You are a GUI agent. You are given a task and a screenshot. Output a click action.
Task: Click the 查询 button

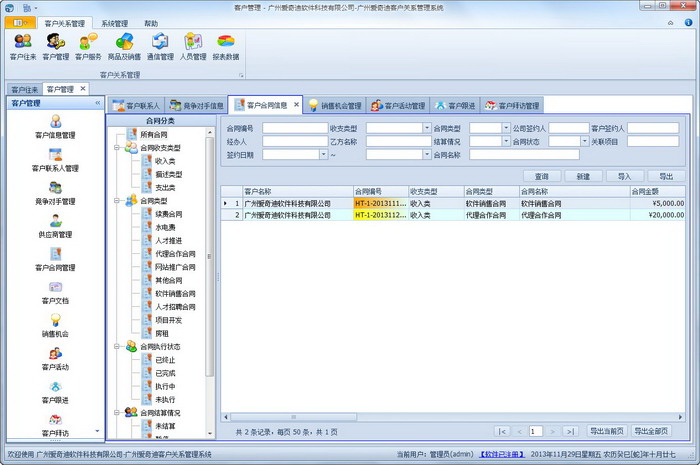tap(542, 176)
